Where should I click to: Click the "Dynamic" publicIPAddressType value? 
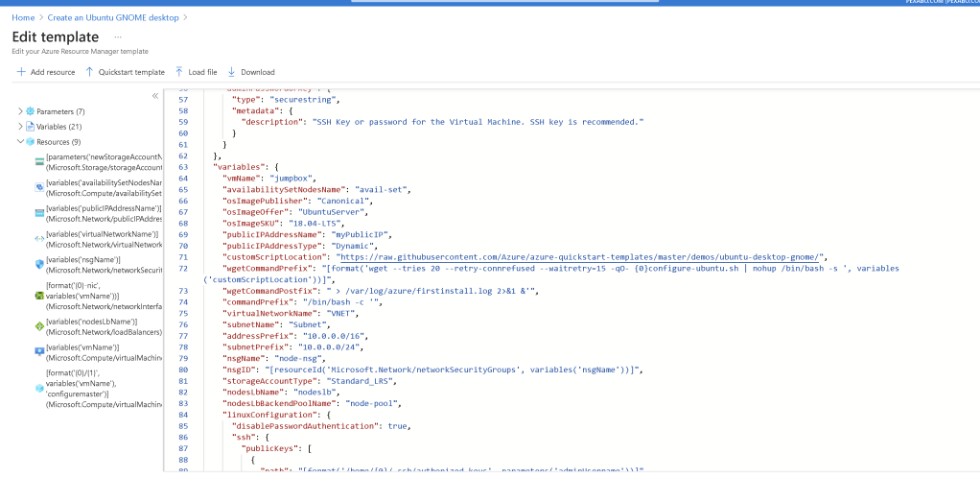(351, 246)
